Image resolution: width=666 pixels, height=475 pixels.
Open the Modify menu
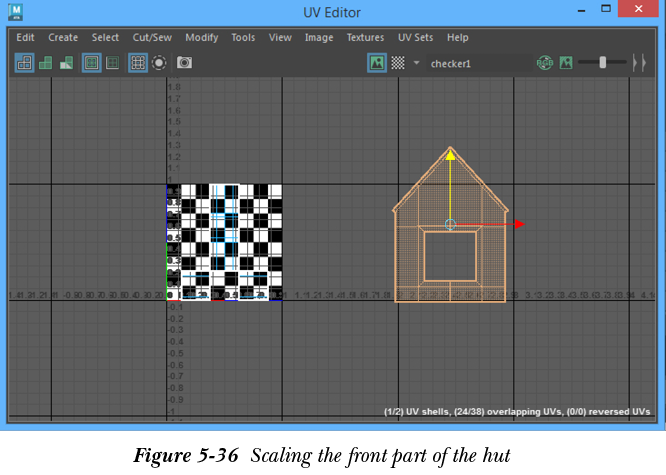pos(201,37)
